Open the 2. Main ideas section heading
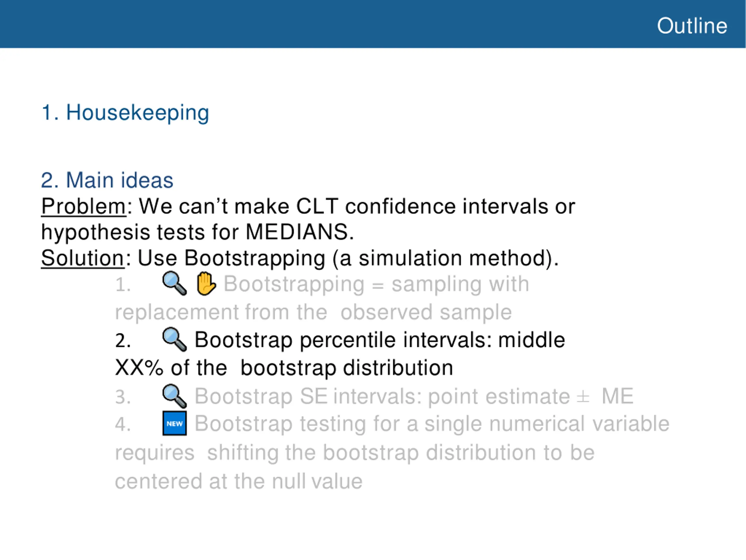Image resolution: width=746 pixels, height=560 pixels. [107, 180]
